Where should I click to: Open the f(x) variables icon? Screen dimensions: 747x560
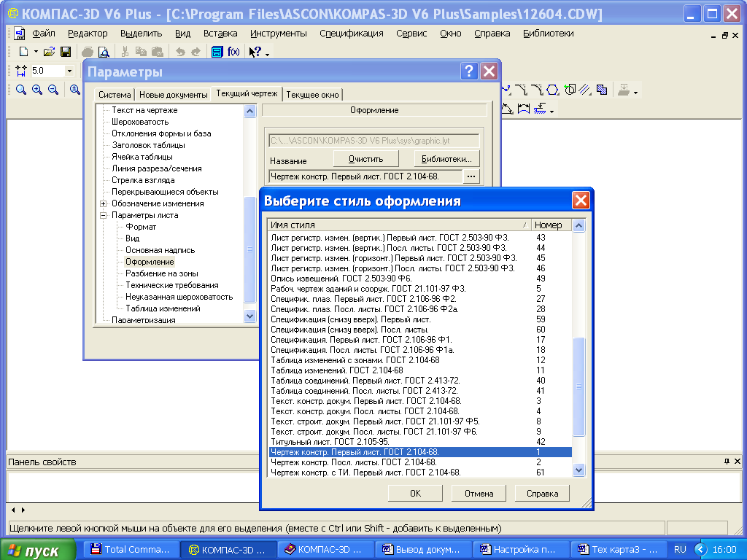233,52
